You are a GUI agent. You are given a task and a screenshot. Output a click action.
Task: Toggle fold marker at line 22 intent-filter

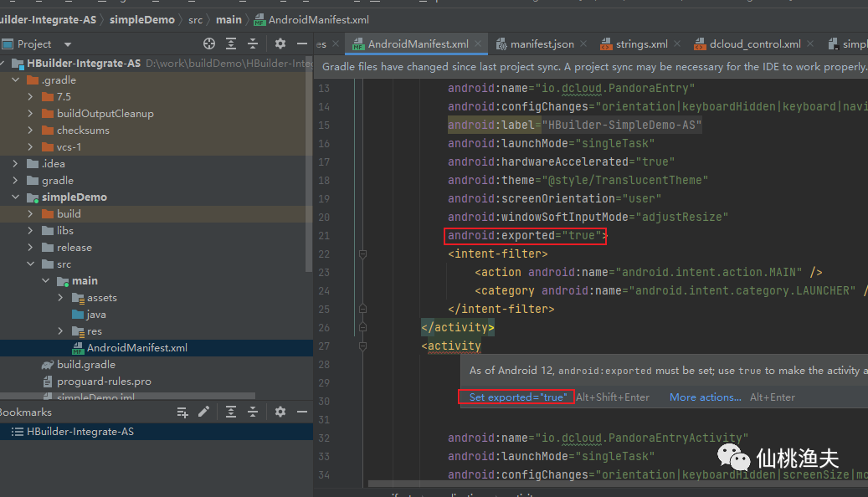362,254
